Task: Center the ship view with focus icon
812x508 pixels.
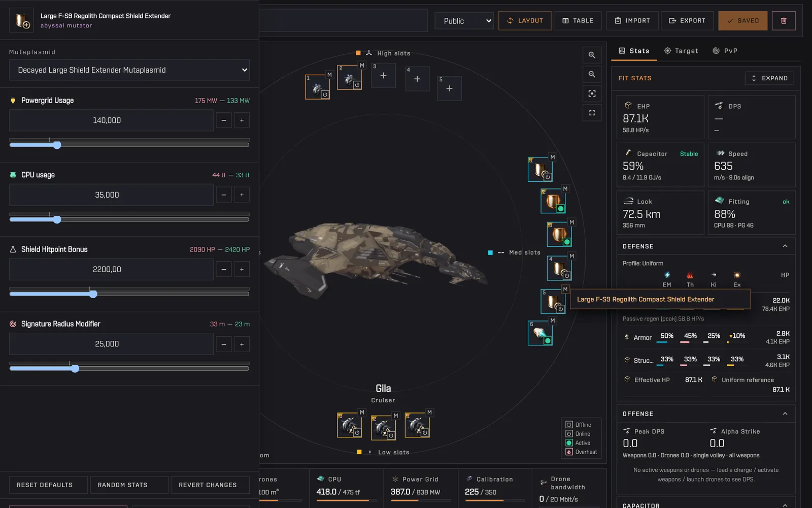Action: 592,93
